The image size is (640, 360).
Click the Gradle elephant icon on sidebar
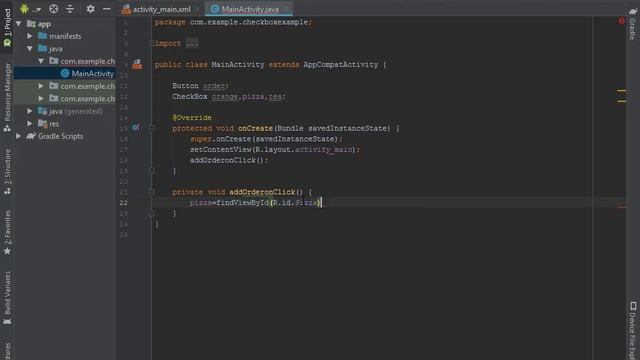[633, 11]
